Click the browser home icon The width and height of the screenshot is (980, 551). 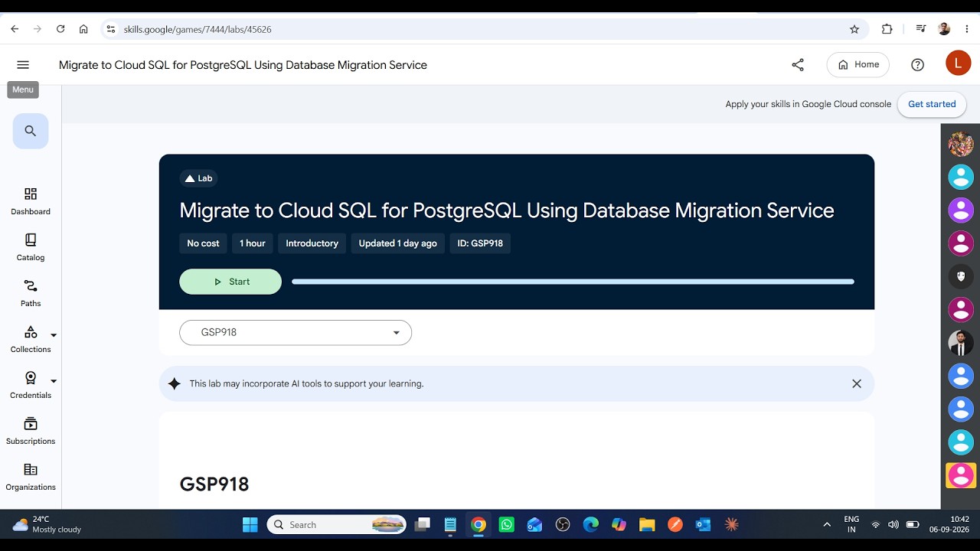[83, 29]
